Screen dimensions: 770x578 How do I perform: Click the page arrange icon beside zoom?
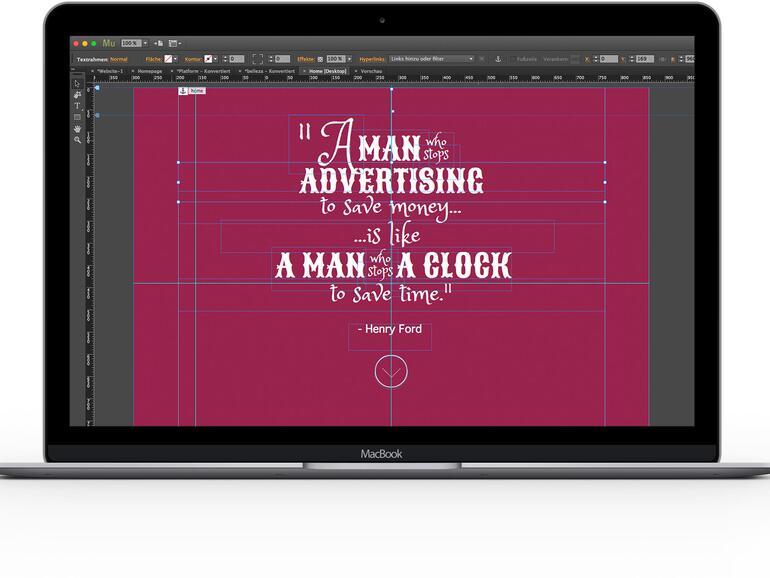[x=158, y=43]
